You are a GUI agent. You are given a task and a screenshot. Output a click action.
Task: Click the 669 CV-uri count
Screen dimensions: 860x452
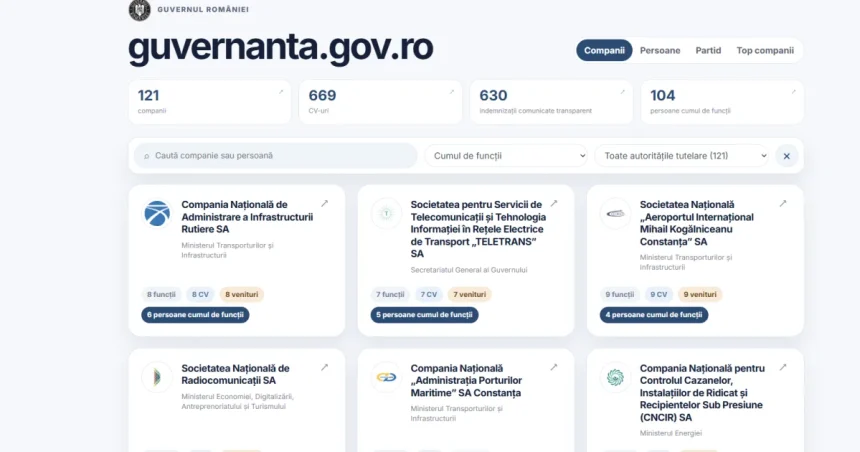322,95
